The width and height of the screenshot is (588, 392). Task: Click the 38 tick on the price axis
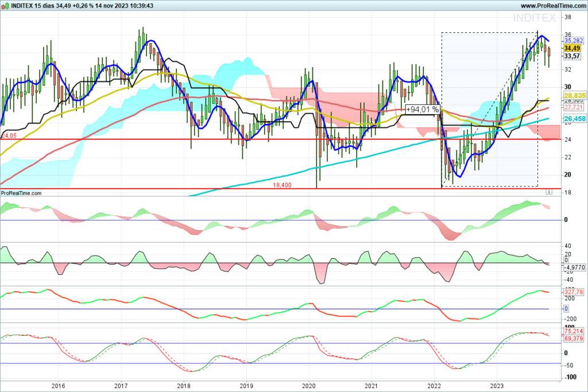click(x=568, y=17)
